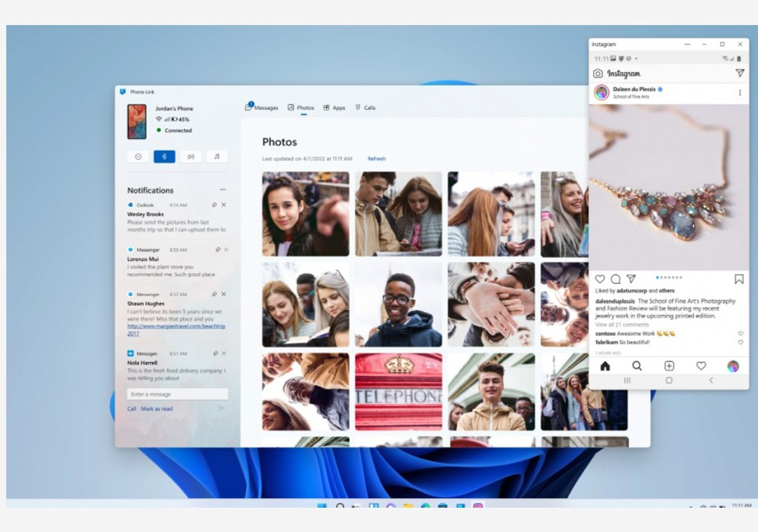The height and width of the screenshot is (532, 758).
Task: Open taskbar Search icon
Action: click(x=340, y=506)
